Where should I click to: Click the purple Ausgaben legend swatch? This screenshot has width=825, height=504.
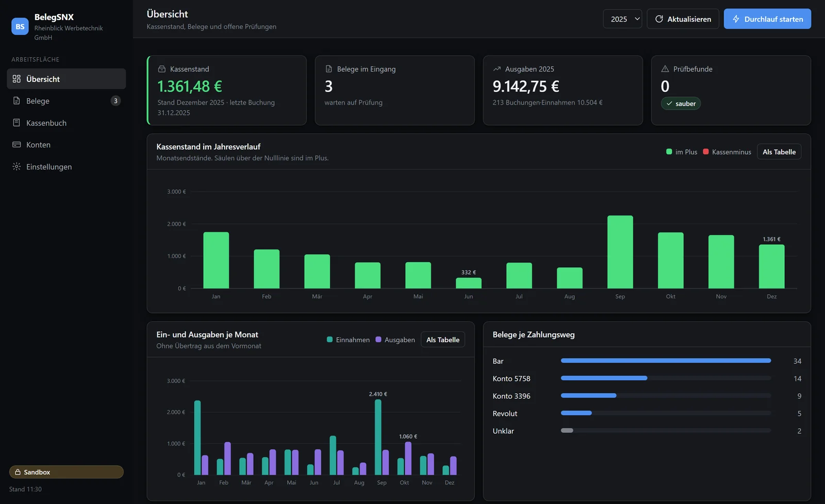click(x=378, y=340)
